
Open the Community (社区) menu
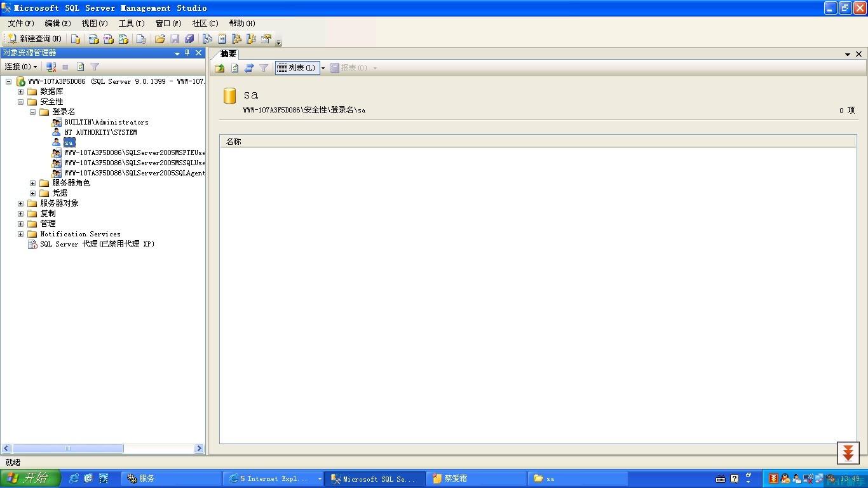[x=205, y=24]
